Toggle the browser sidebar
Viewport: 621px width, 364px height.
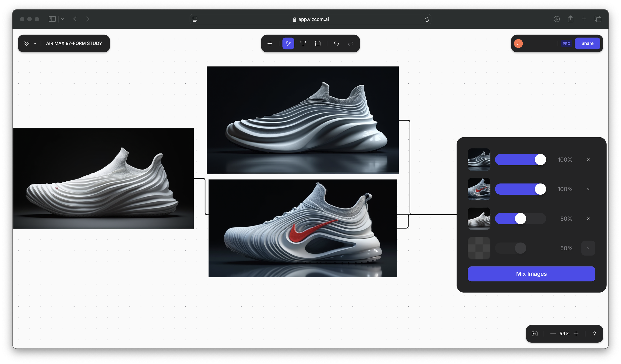[52, 19]
